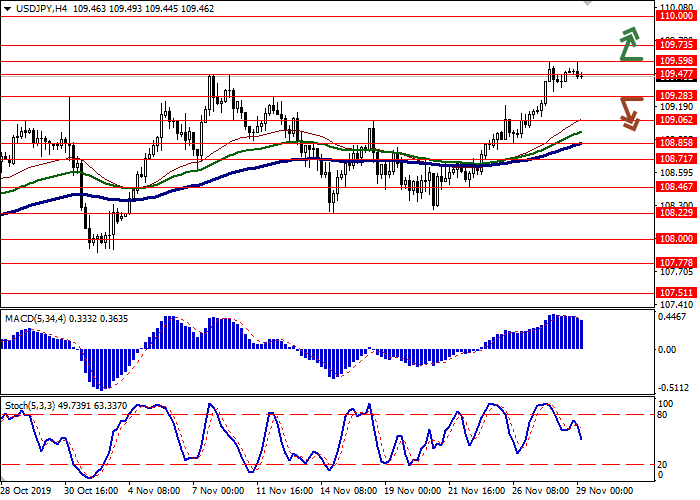Select the 108.000 price level label
The height and width of the screenshot is (500, 700).
[x=676, y=239]
